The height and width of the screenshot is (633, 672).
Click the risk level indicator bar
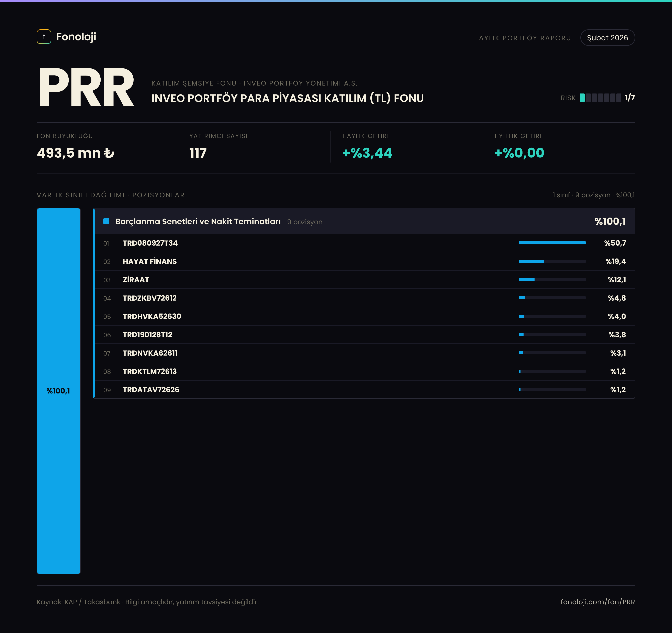pos(600,98)
